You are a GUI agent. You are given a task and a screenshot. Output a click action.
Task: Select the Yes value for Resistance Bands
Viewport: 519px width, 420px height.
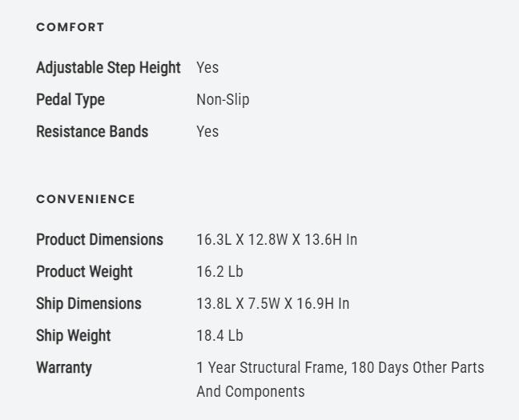207,132
